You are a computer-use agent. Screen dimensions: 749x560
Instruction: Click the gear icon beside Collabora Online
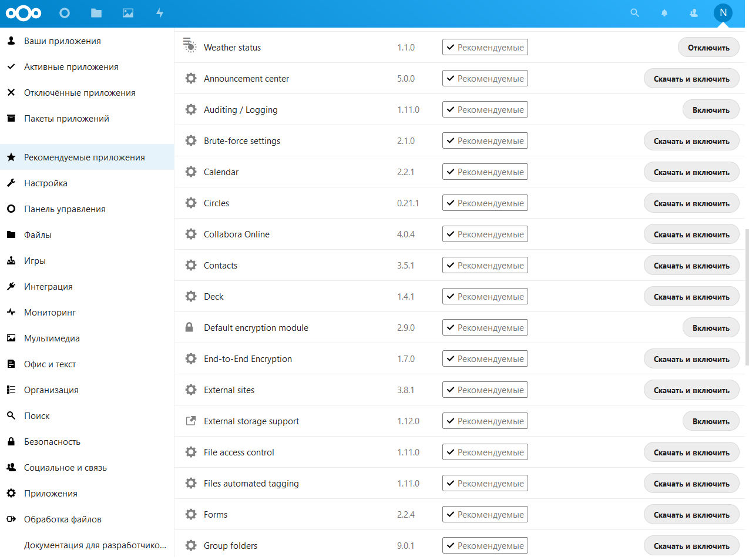[191, 234]
